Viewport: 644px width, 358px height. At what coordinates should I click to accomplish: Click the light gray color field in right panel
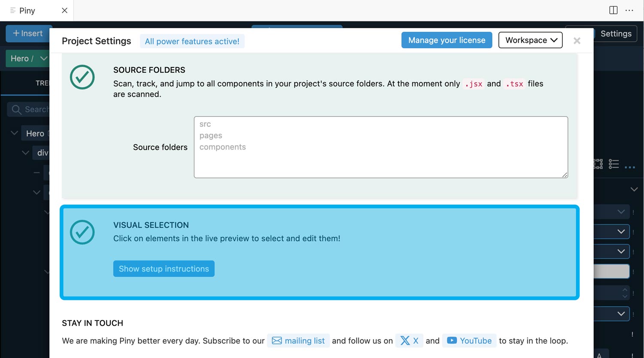612,271
